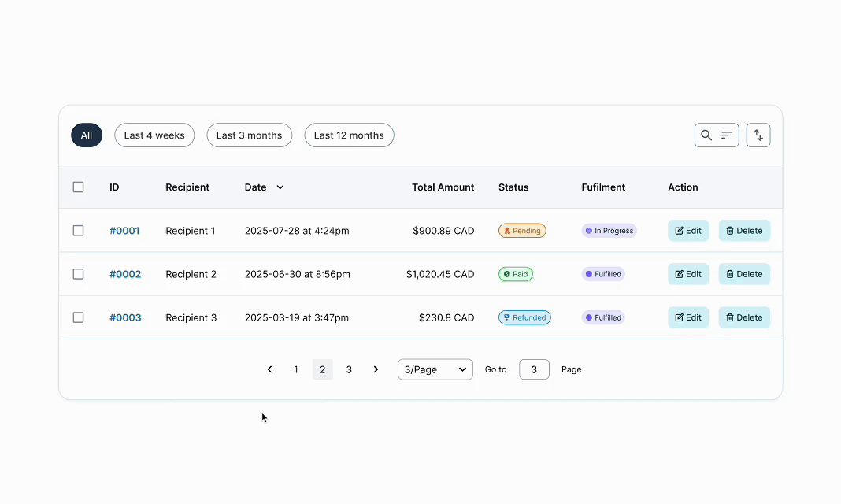Edit the Recipient 3 order

tap(688, 317)
